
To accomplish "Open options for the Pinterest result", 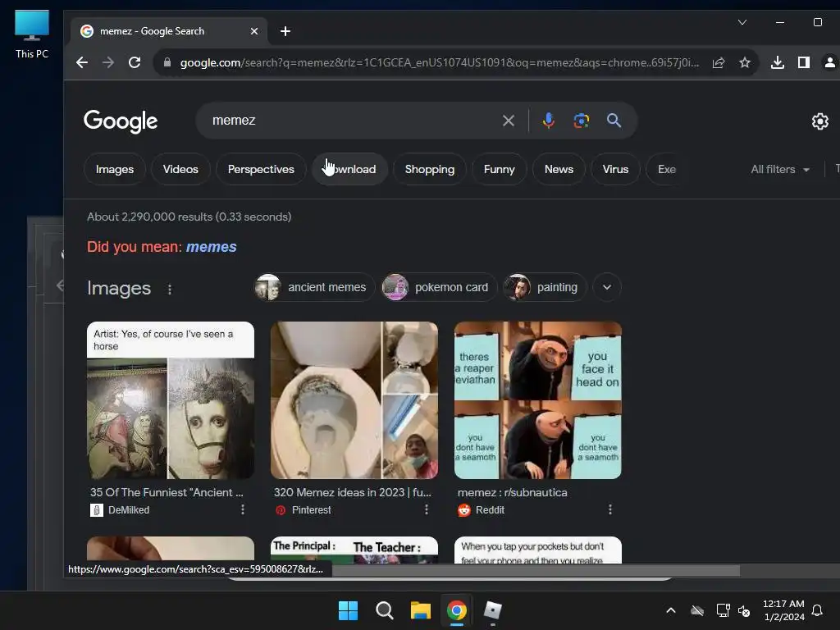I will point(427,509).
